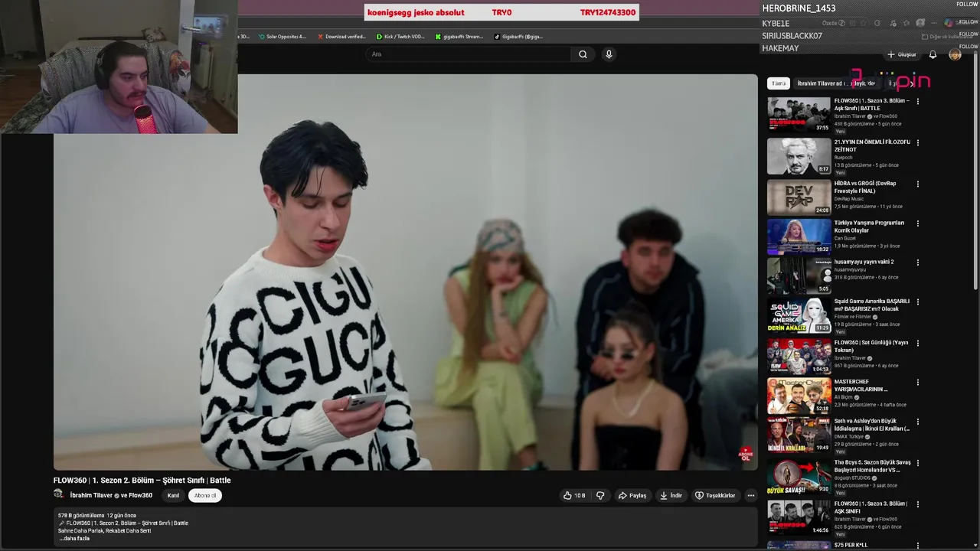Open The Boys 5. Sezon video title
Image resolution: width=980 pixels, height=551 pixels.
pos(873,466)
